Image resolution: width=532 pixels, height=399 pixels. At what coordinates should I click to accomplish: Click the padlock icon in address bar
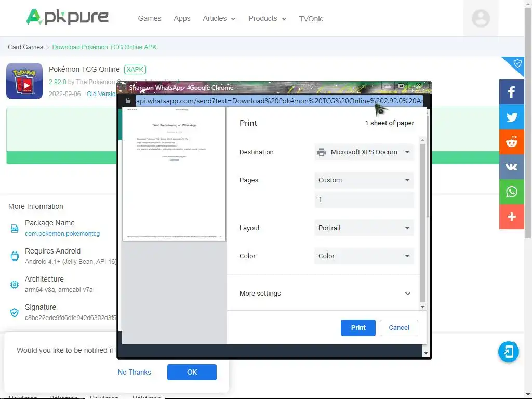[x=128, y=101]
